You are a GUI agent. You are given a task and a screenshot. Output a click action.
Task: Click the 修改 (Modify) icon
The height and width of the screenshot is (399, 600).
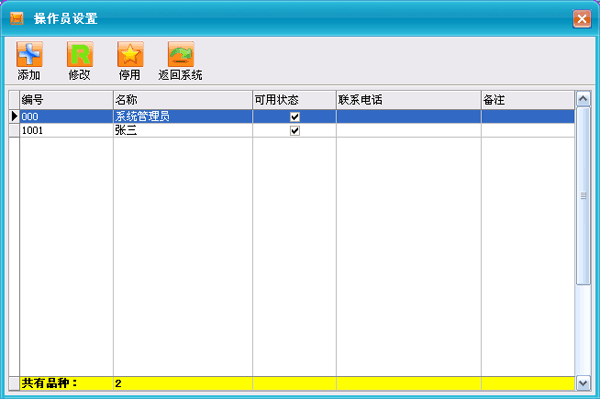80,54
